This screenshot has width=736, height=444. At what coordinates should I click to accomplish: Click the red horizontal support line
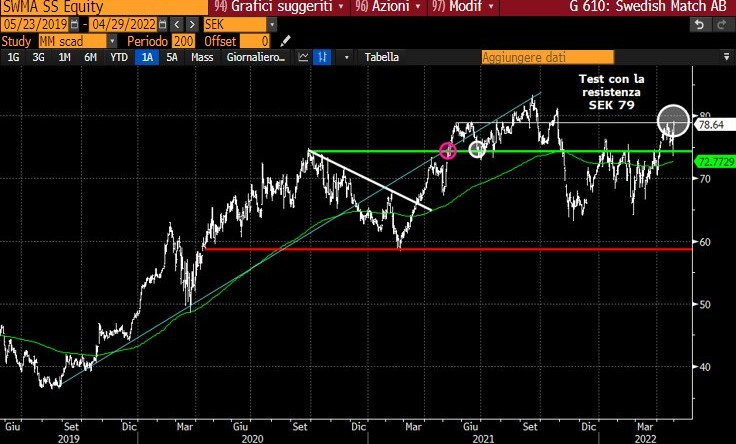(x=448, y=249)
